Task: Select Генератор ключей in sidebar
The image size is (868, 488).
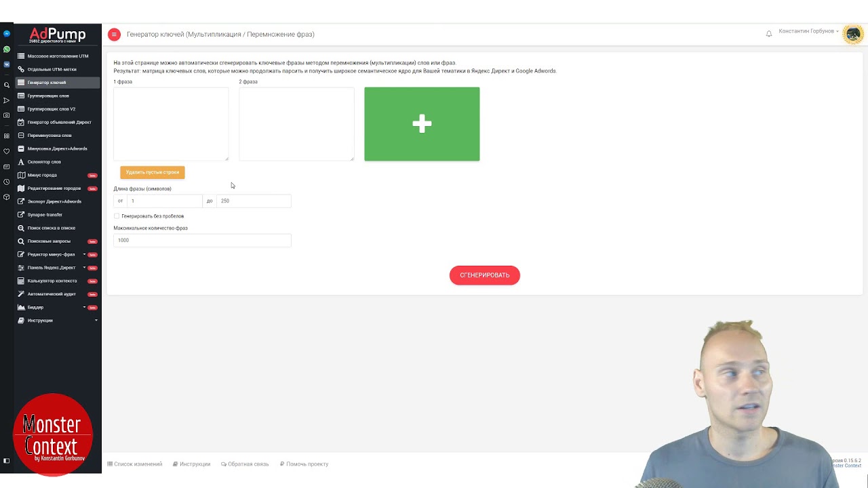Action: [58, 83]
